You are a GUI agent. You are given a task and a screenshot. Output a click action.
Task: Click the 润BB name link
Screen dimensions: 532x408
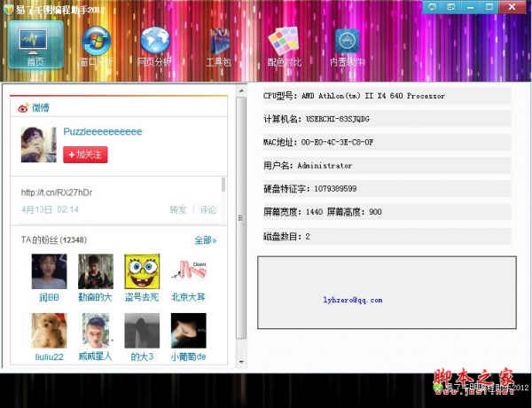(49, 298)
